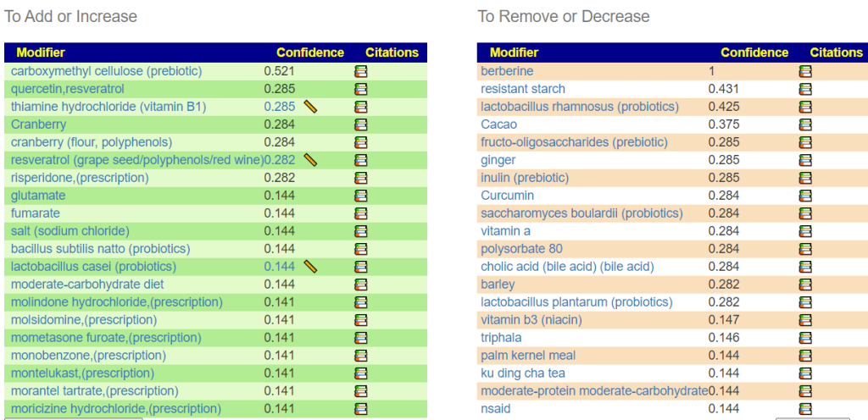Open the molsidomine,(prescription) link
The width and height of the screenshot is (868, 420).
click(84, 320)
